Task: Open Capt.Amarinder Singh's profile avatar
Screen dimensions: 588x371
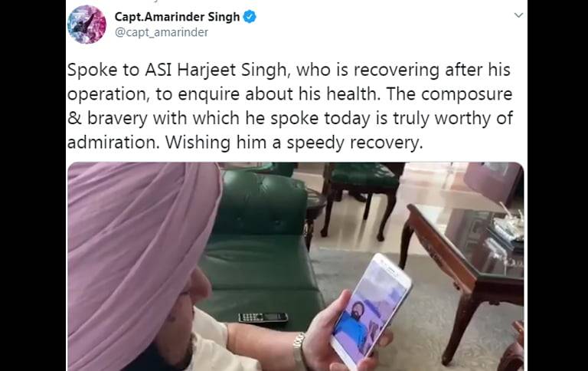Action: (x=87, y=25)
